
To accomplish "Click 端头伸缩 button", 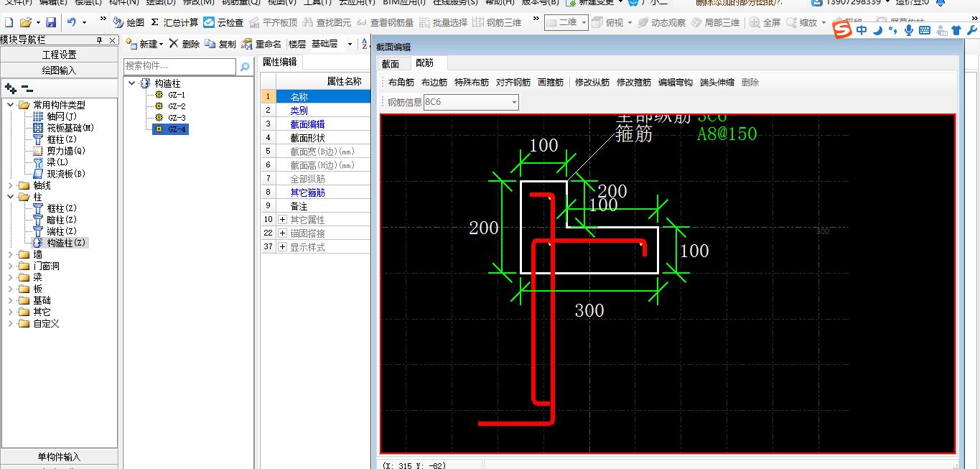I will point(717,83).
